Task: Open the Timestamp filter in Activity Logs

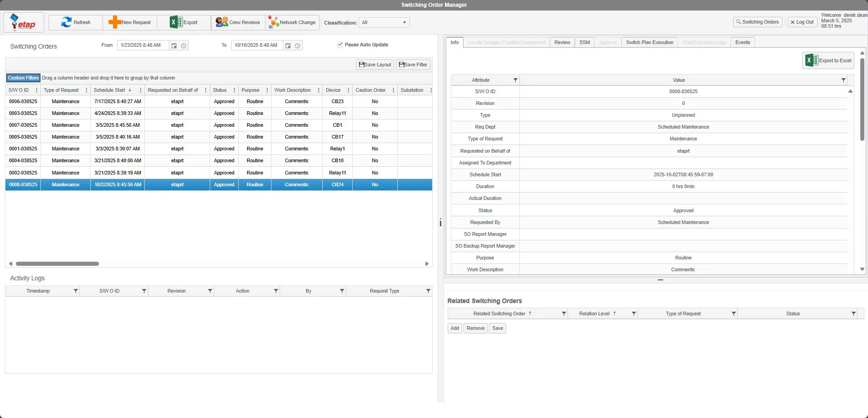Action: coord(76,291)
